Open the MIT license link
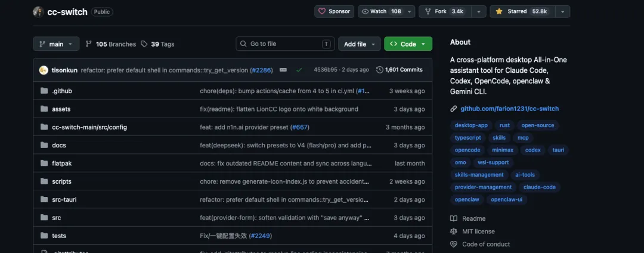Screen dimensions: 644x253 coord(478,232)
